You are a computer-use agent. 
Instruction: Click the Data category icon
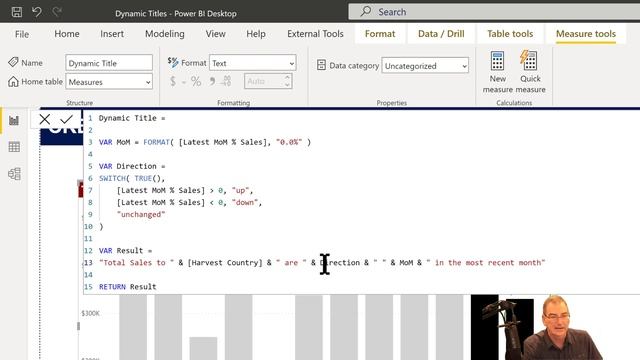pyautogui.click(x=321, y=65)
